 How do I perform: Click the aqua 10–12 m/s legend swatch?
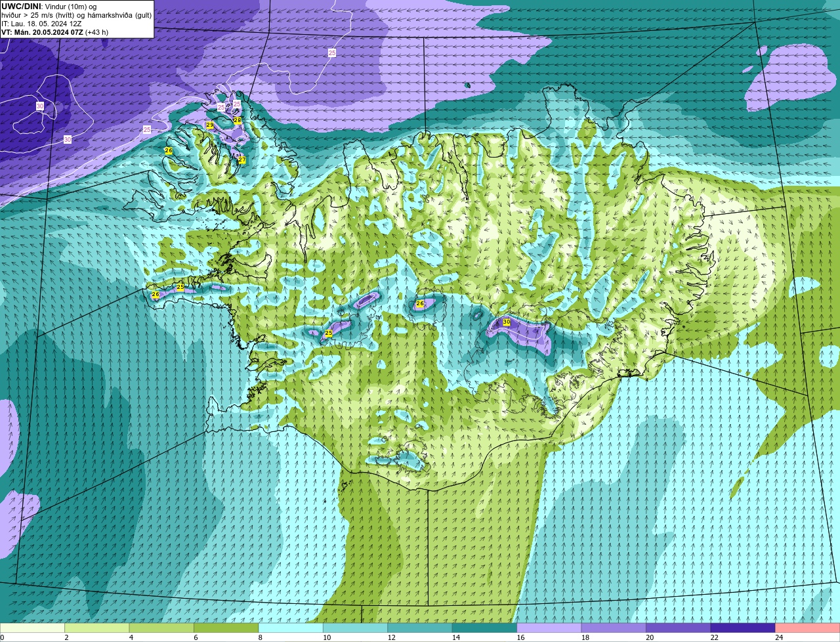pyautogui.click(x=356, y=628)
